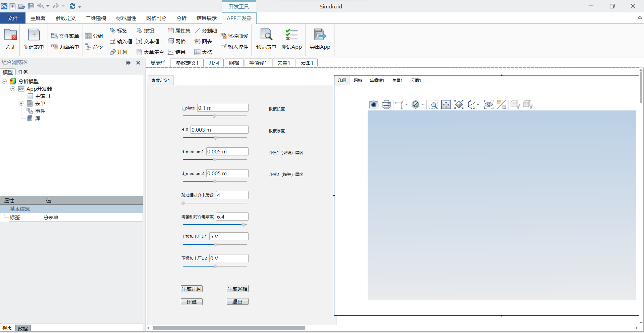Click the print icon in viewport toolbar
Viewport: 644px width, 333px height.
(386, 105)
